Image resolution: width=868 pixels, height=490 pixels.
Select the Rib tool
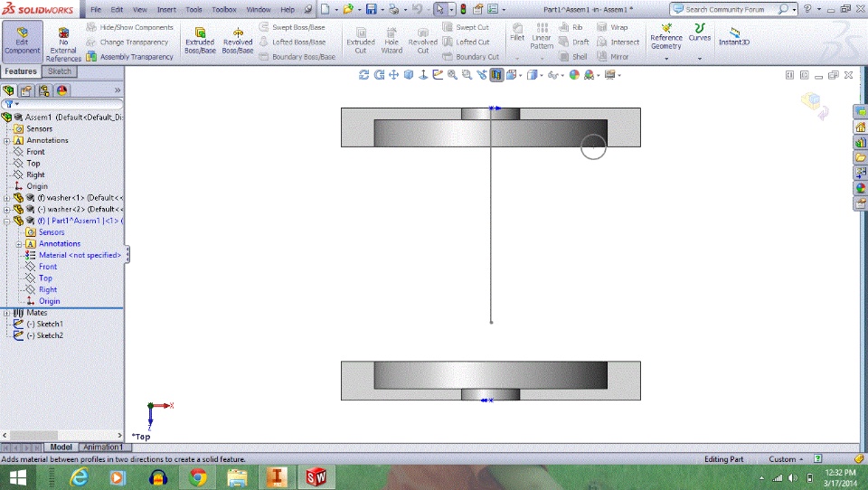[x=571, y=27]
